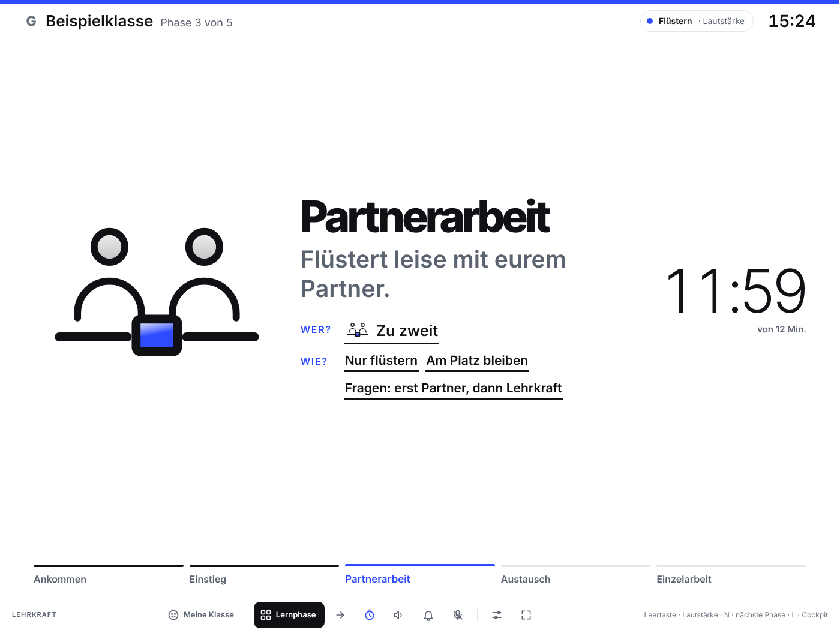Click the 15:24 clock
The image size is (840, 630).
click(792, 21)
